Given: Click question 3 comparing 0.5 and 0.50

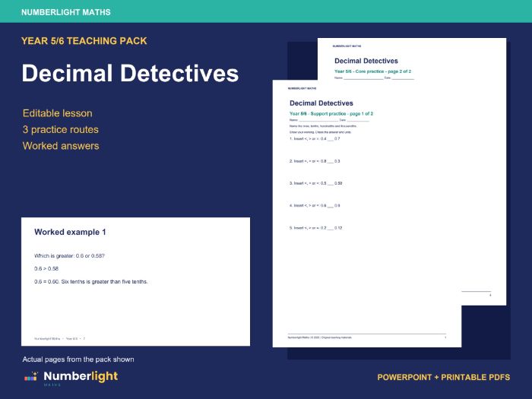Looking at the screenshot, I should pos(316,183).
